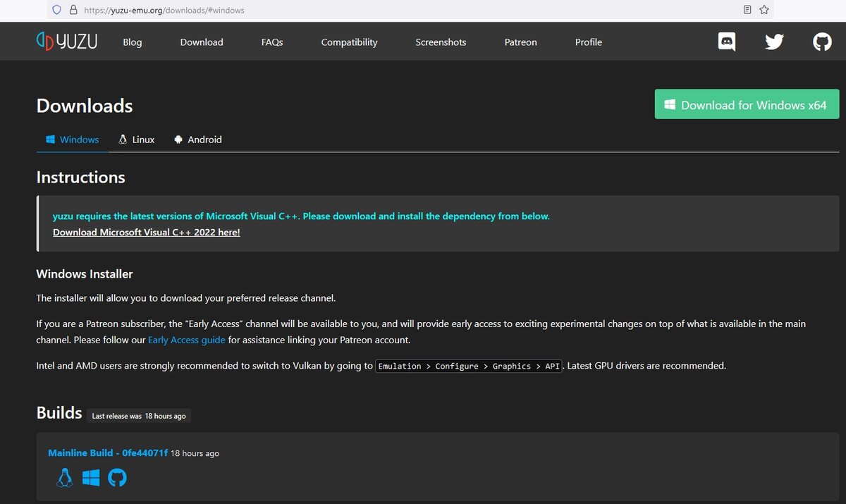
Task: Click the Windows icon under Mainline Build
Action: pyautogui.click(x=91, y=479)
